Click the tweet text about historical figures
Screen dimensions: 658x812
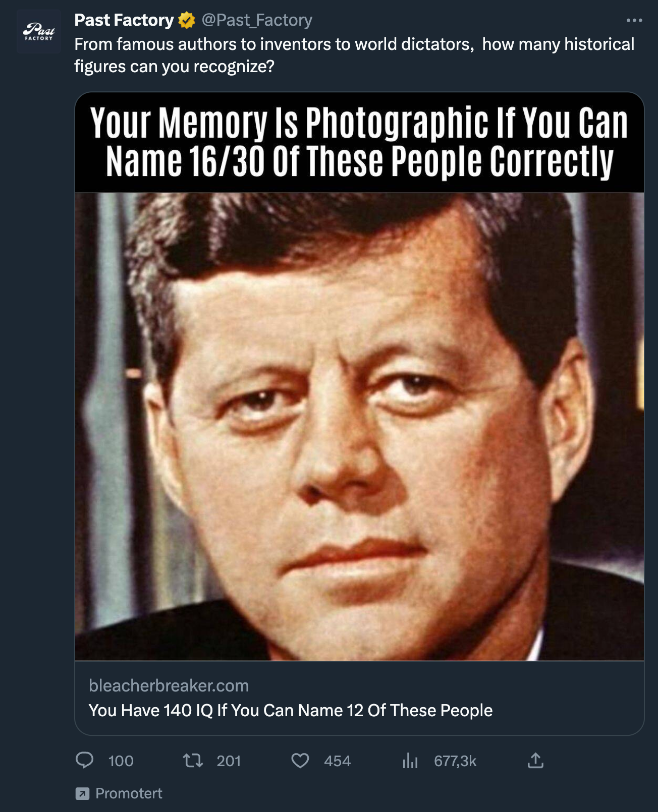point(354,55)
